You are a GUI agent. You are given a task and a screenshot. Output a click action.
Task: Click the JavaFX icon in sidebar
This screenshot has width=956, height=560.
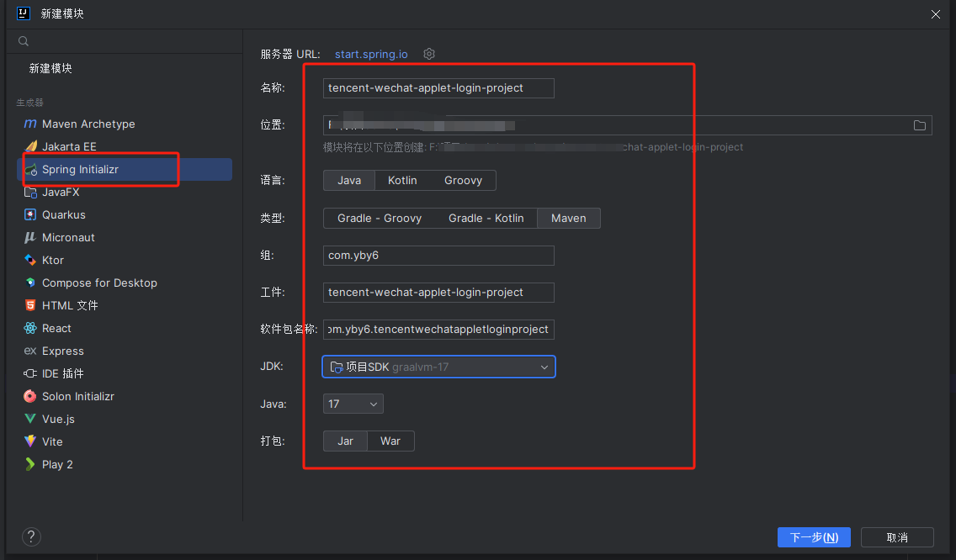[30, 192]
